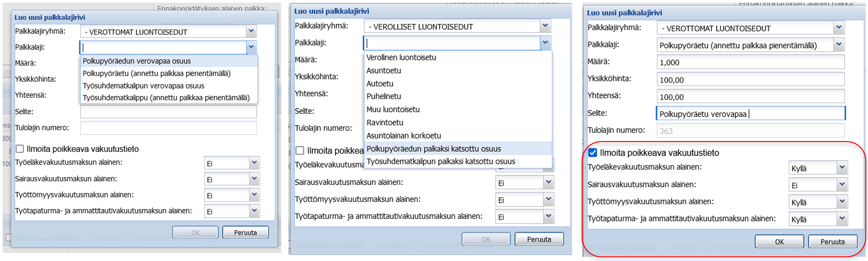The width and height of the screenshot is (868, 261).
Task: Pick 'Asuntolainan korkoetu' option
Action: pyautogui.click(x=458, y=136)
